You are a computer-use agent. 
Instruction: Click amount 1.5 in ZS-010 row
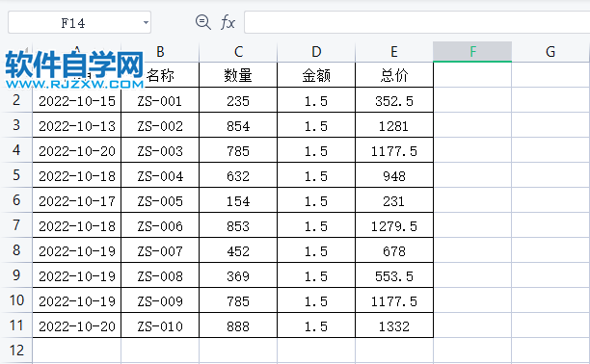click(316, 325)
